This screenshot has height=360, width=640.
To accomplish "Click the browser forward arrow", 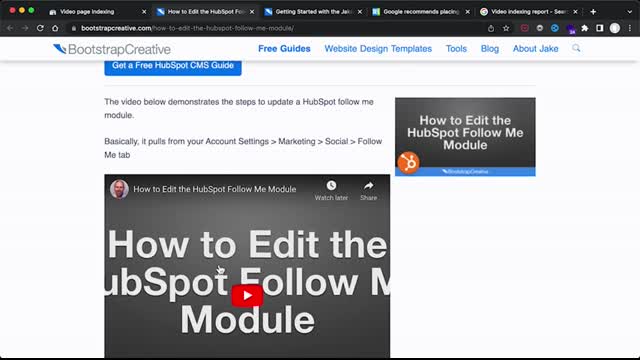I will [25, 28].
